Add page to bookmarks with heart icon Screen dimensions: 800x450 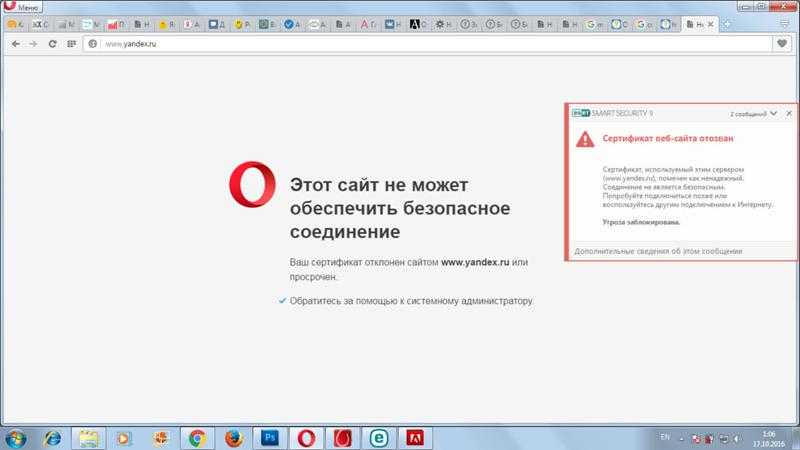coord(782,44)
